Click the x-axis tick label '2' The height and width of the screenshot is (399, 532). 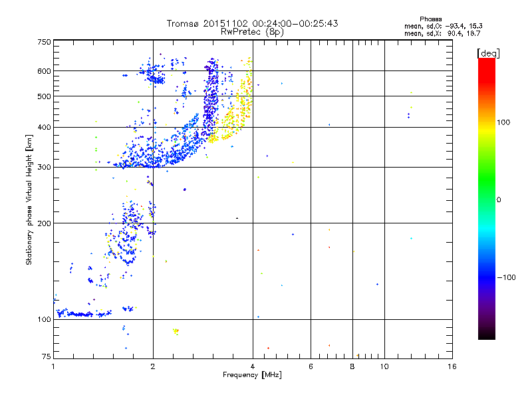[153, 366]
